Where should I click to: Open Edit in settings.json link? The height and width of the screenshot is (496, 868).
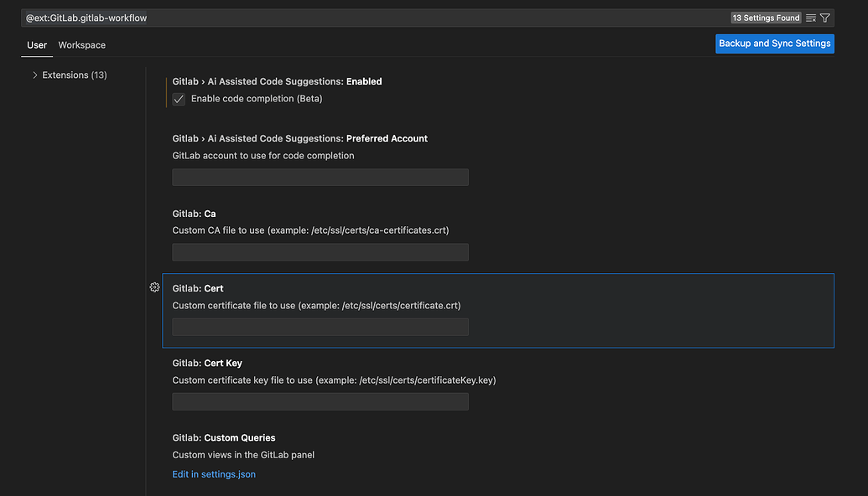pos(214,474)
